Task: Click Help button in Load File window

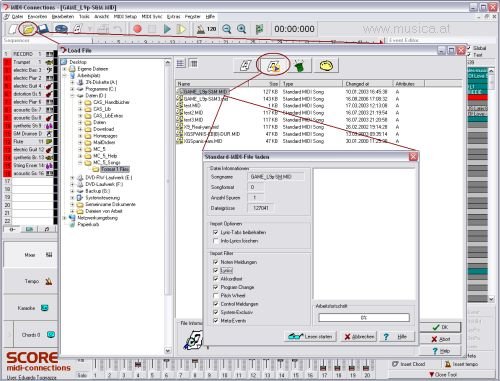Action: [440, 351]
